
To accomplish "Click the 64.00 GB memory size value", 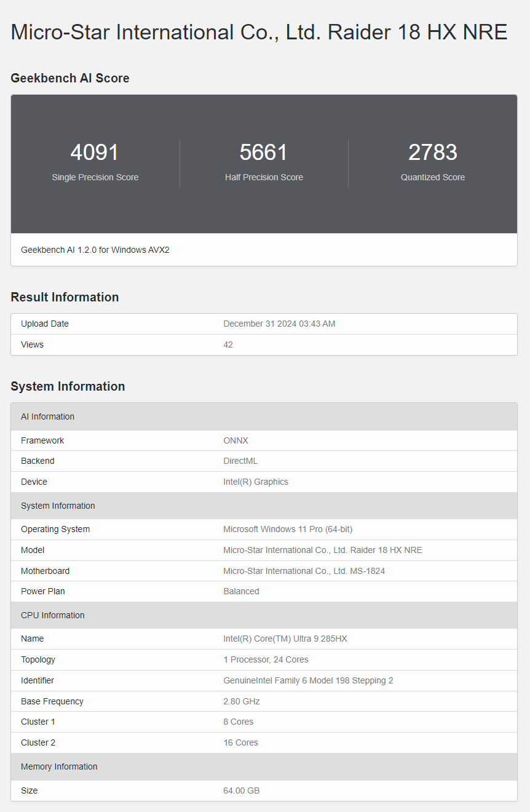I will click(241, 790).
